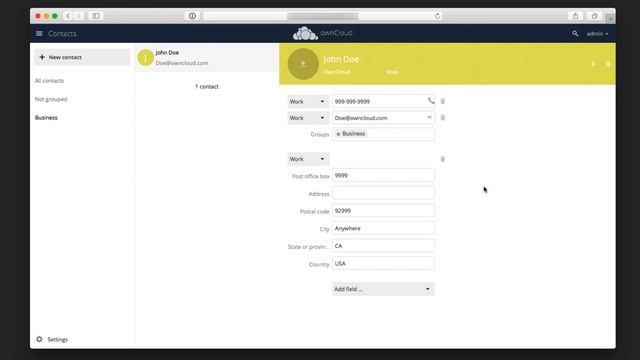The height and width of the screenshot is (360, 640).
Task: Click the privacy report shield icon
Action: [x=192, y=16]
